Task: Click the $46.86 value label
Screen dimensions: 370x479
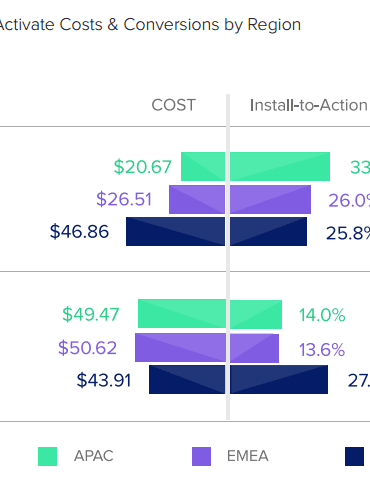Action: pyautogui.click(x=79, y=232)
